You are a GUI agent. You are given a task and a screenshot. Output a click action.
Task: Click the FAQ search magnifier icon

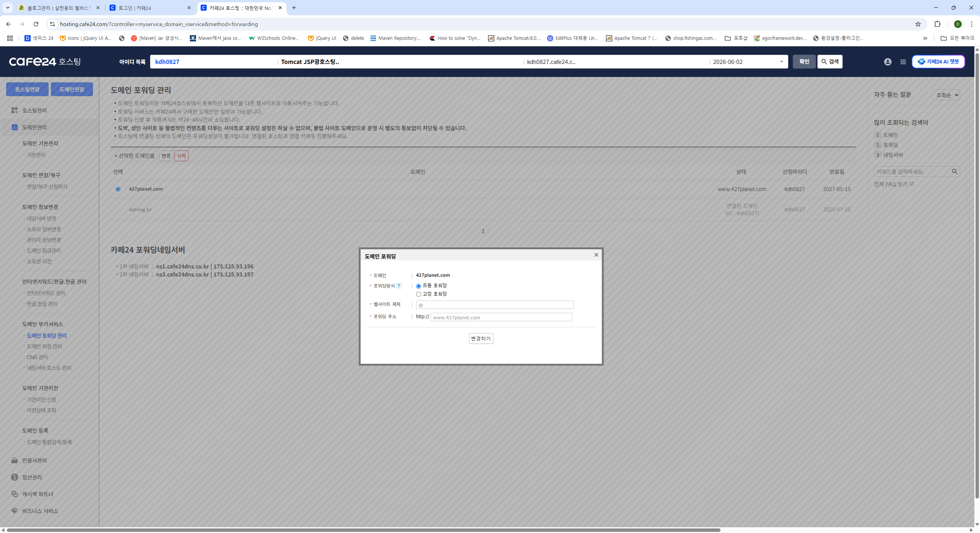click(954, 172)
